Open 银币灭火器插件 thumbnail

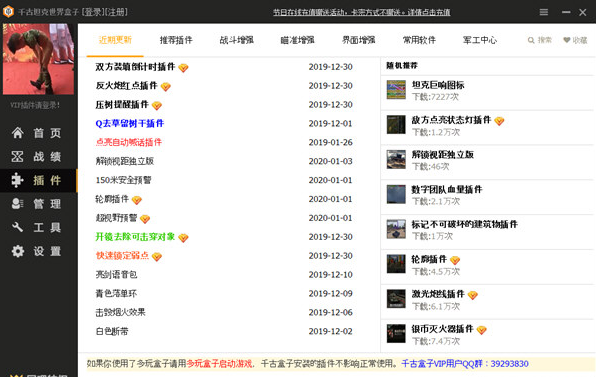396,334
